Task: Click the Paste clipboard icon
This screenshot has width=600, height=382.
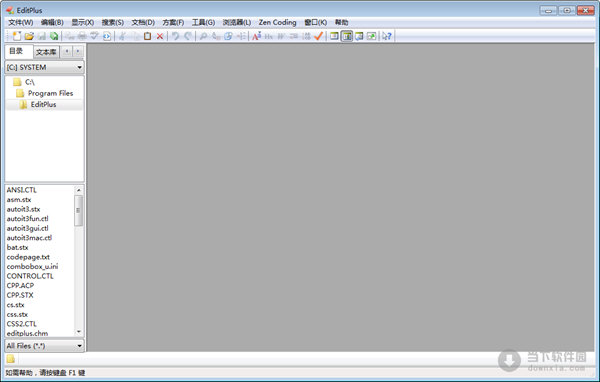Action: 147,36
